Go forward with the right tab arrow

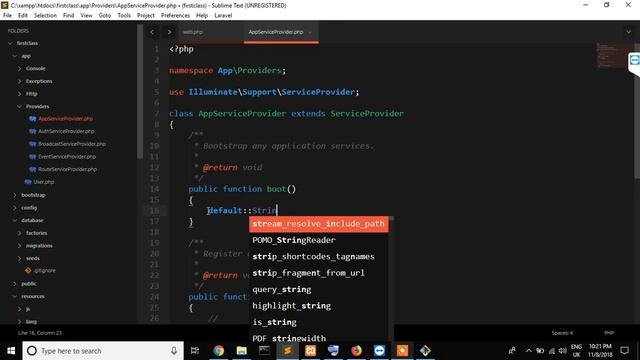coord(169,32)
